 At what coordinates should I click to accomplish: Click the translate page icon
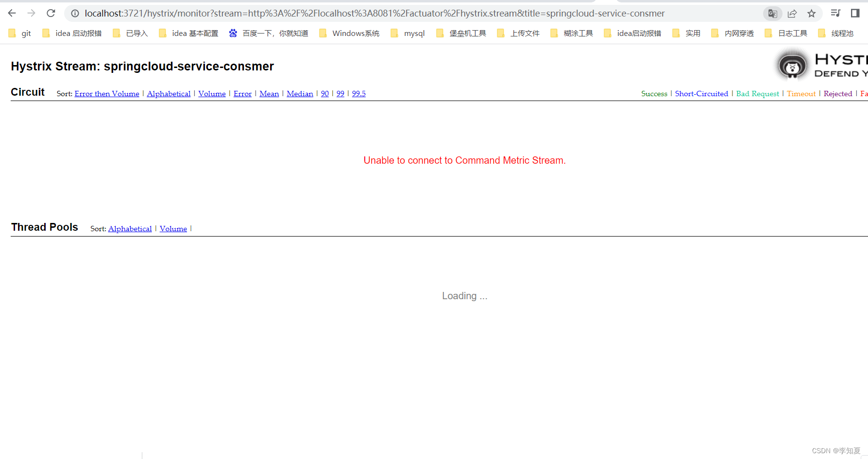pyautogui.click(x=772, y=14)
